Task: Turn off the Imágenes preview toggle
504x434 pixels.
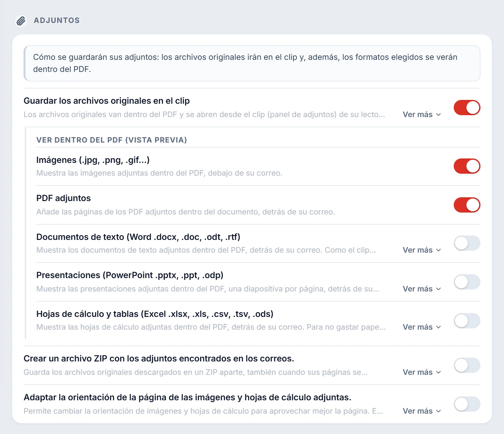Action: [467, 166]
